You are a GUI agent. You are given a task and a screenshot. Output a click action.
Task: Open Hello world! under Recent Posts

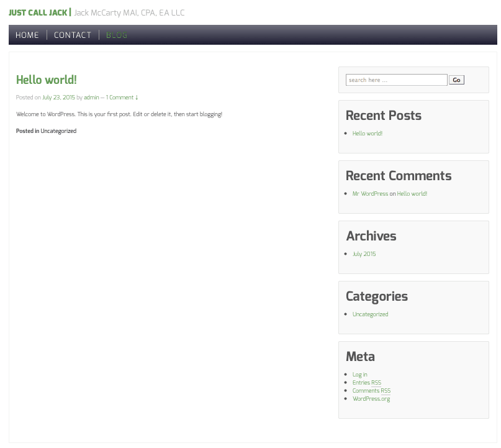pyautogui.click(x=368, y=134)
